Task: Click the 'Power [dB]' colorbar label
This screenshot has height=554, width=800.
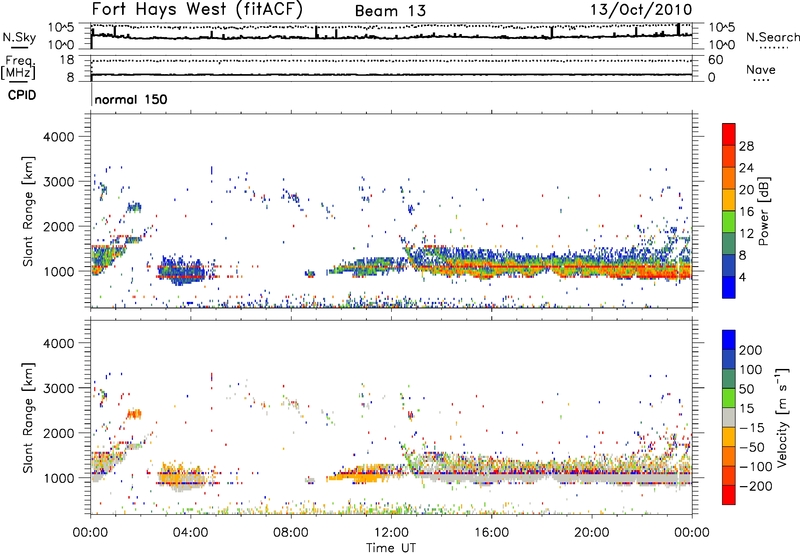Action: (763, 211)
